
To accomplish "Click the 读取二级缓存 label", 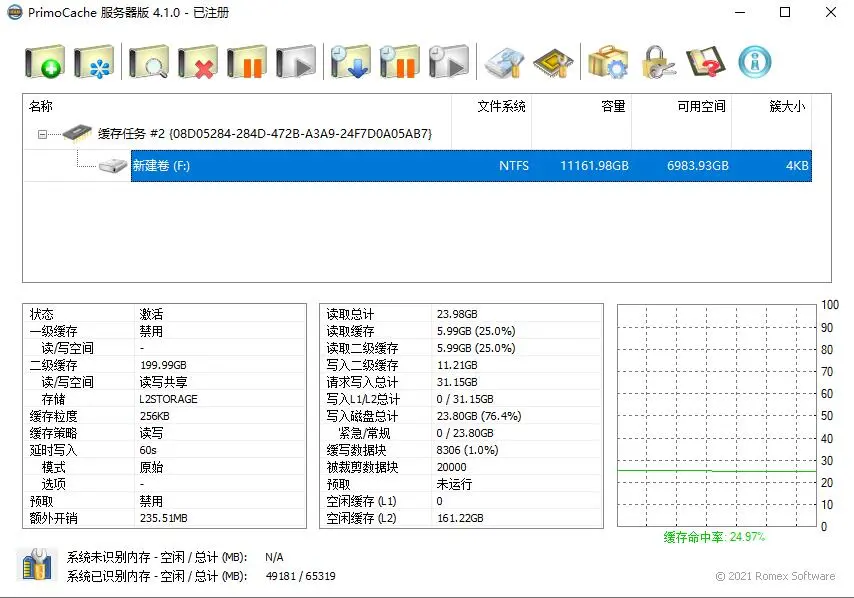I will (362, 348).
